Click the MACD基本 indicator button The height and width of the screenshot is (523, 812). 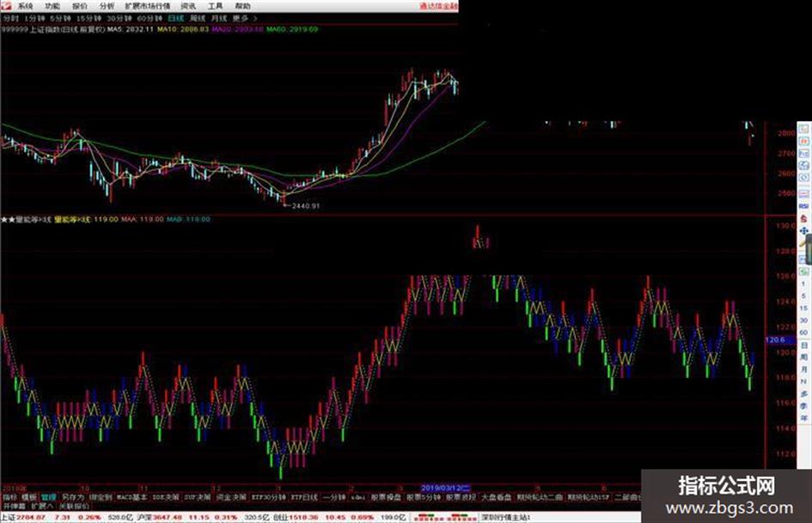pos(132,496)
